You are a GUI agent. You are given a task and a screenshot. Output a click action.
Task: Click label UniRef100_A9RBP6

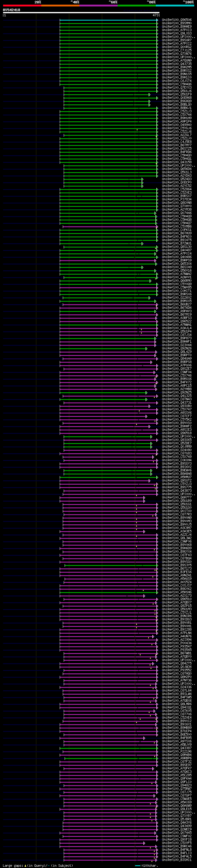[177, 758]
